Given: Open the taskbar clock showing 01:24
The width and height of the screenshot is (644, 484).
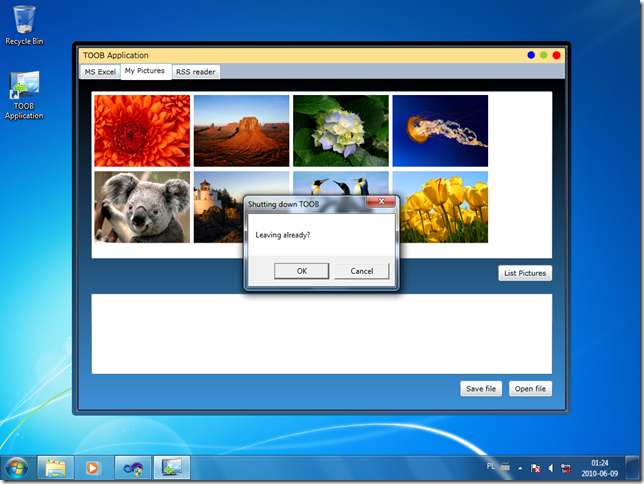Looking at the screenshot, I should (600, 468).
